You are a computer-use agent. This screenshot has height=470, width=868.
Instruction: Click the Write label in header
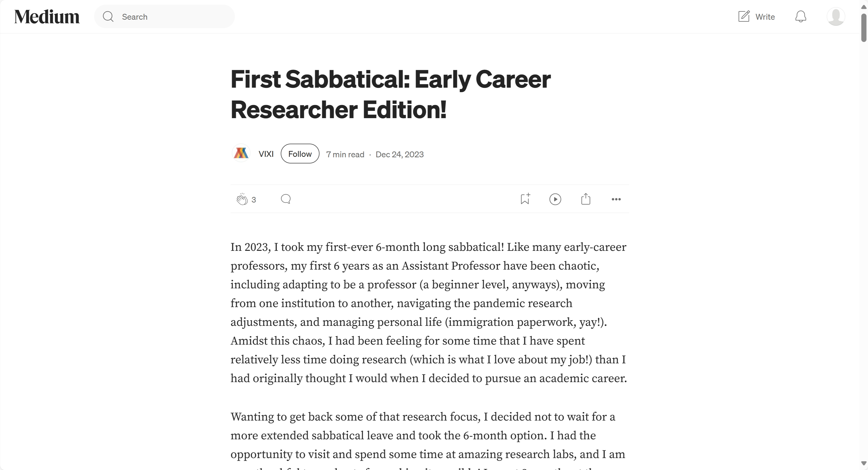coord(765,17)
